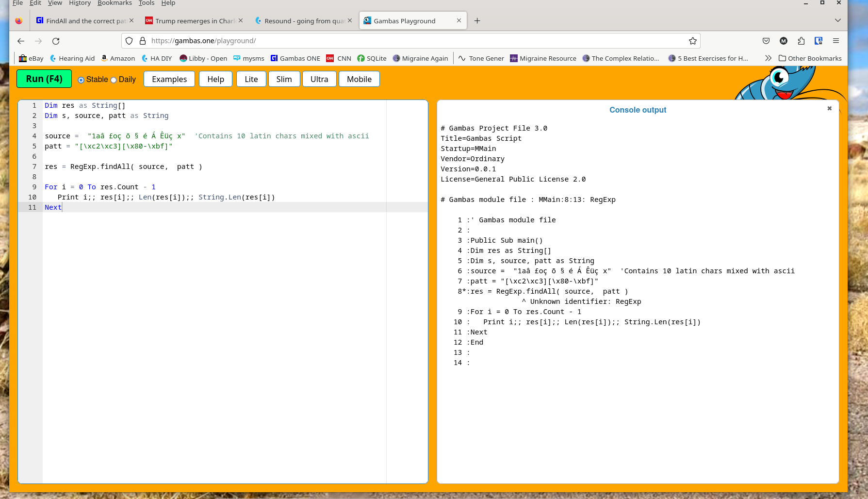Open a new browser tab
The width and height of the screenshot is (868, 499).
click(x=477, y=21)
